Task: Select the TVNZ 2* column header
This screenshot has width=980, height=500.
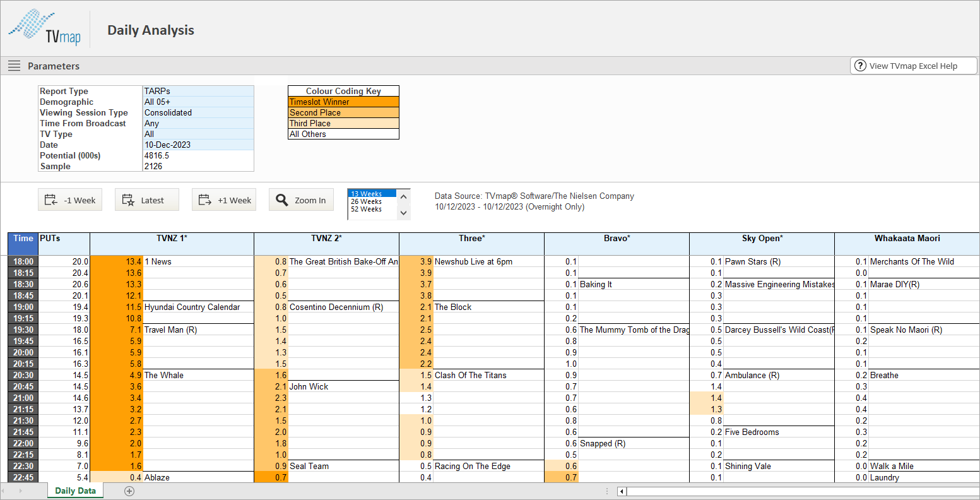Action: 326,244
